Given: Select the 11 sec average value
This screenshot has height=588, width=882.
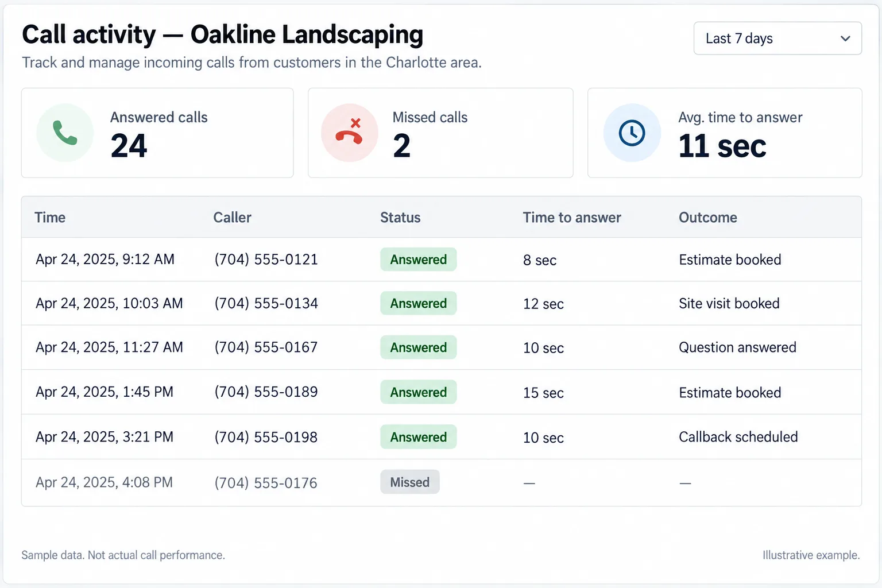Looking at the screenshot, I should tap(722, 146).
